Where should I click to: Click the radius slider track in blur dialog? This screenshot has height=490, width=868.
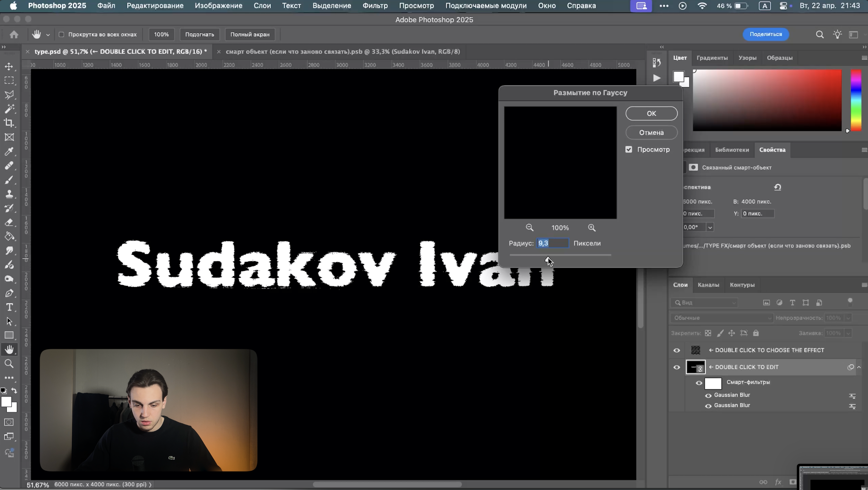[580, 255]
